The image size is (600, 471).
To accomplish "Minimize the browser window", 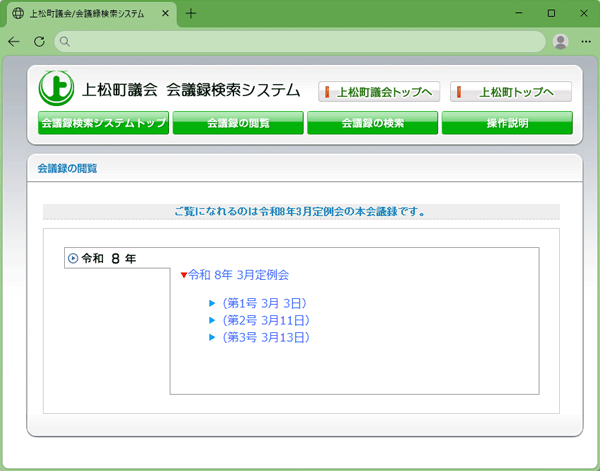I will [519, 13].
